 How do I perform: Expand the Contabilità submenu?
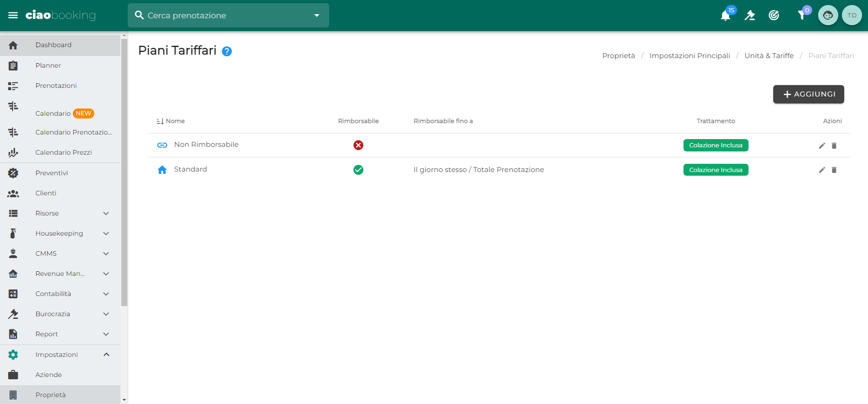coord(106,294)
